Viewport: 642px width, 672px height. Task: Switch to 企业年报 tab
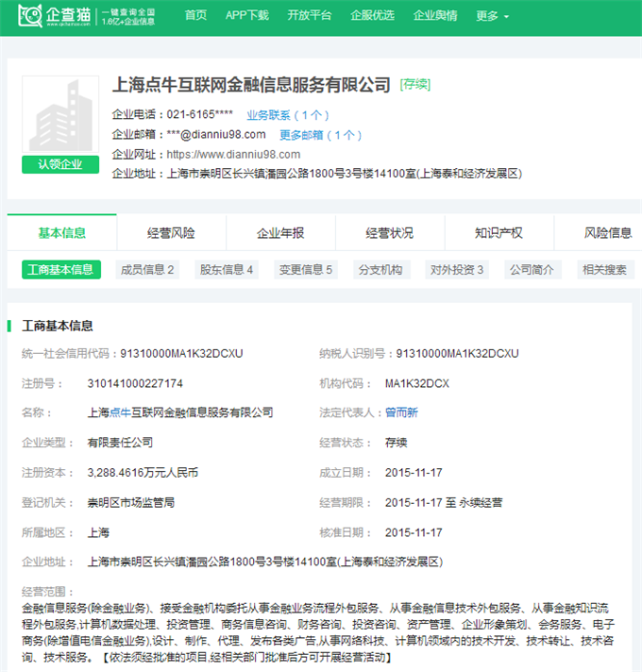click(280, 233)
